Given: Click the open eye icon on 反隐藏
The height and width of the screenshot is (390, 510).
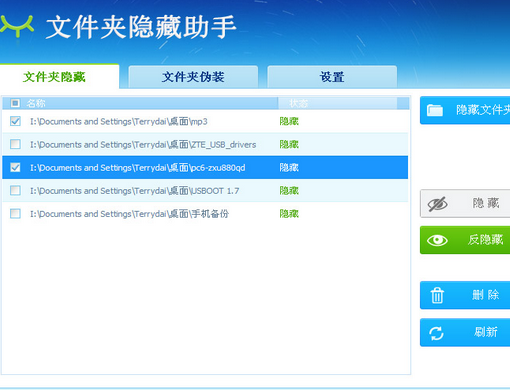Looking at the screenshot, I should point(437,240).
